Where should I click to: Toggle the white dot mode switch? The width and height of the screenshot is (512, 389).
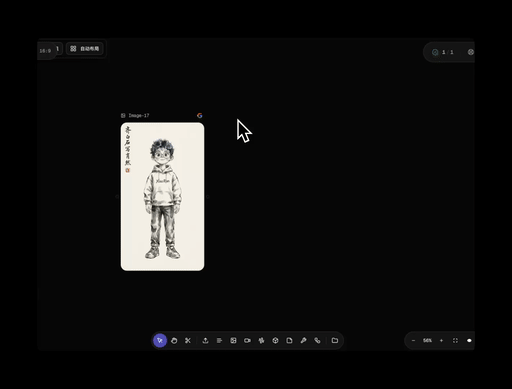[469, 340]
